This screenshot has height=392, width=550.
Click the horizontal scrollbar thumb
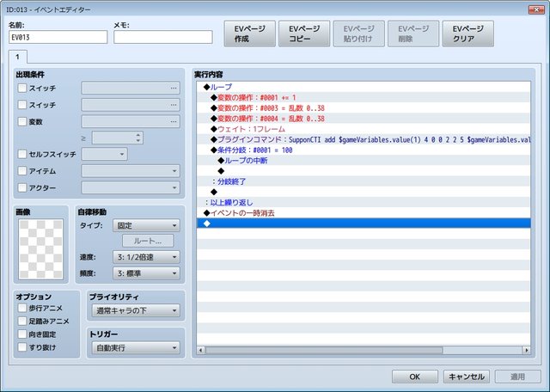click(324, 350)
